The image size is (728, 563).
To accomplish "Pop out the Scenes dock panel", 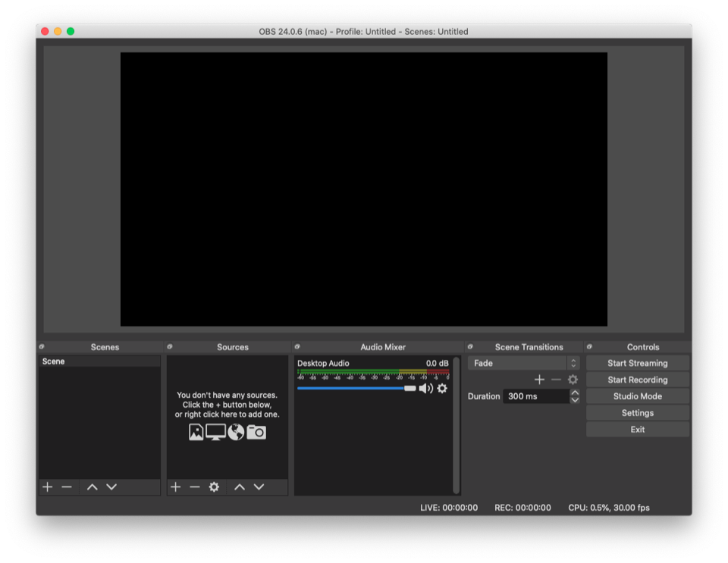I will coord(42,347).
